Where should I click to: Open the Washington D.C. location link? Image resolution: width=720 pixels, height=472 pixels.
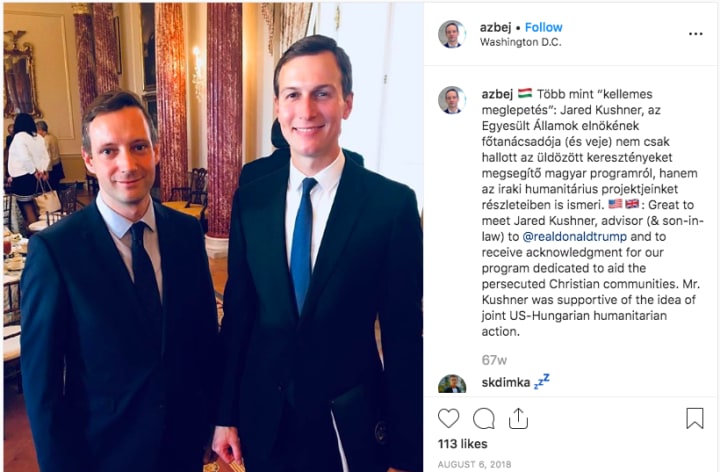[x=521, y=42]
